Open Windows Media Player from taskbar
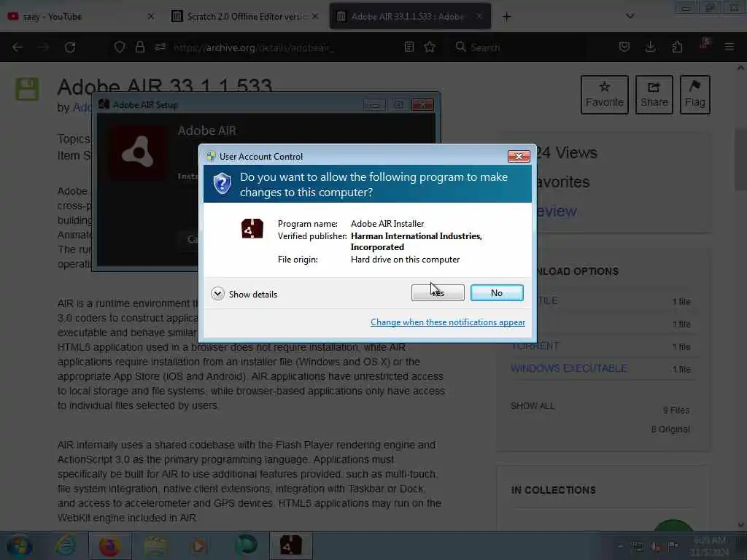 coord(198,545)
